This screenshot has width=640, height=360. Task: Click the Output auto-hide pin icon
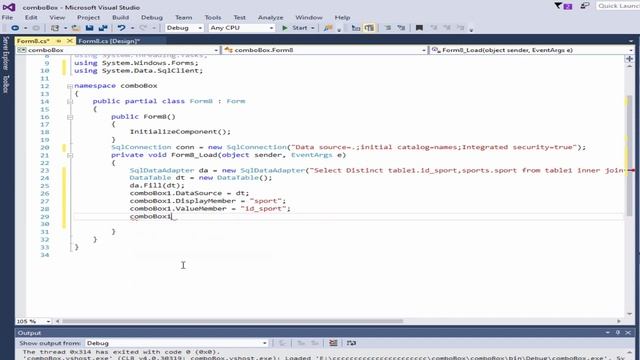tap(618, 333)
